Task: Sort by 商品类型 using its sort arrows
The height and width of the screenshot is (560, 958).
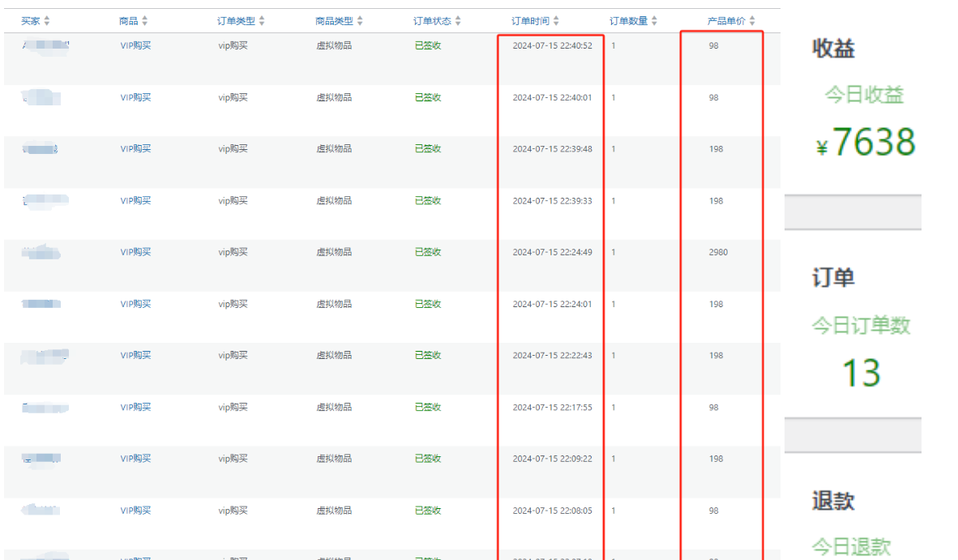Action: click(360, 21)
